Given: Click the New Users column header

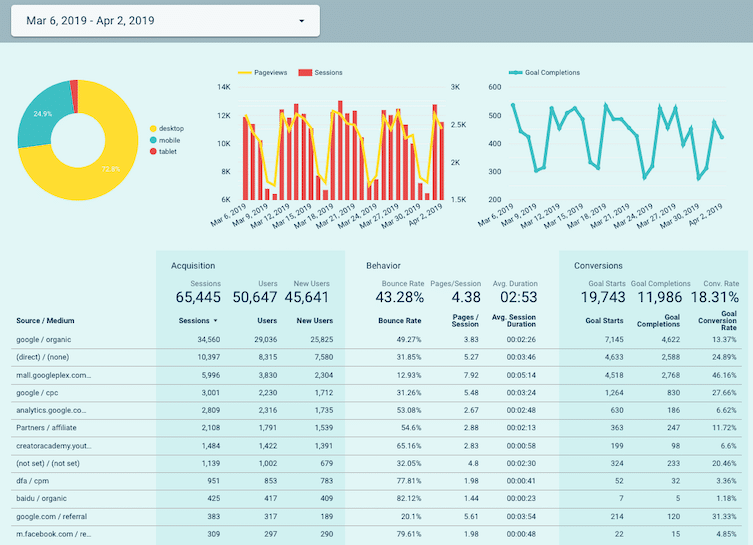Looking at the screenshot, I should click(x=314, y=321).
